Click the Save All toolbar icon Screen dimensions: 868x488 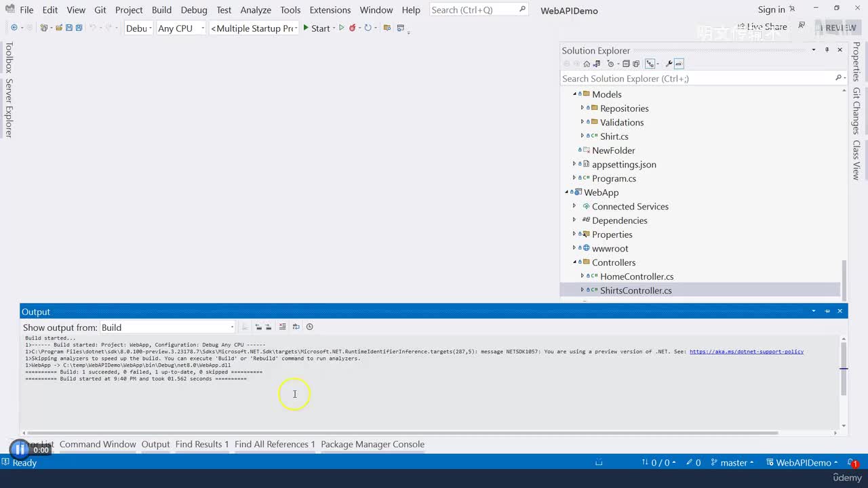pyautogui.click(x=79, y=28)
